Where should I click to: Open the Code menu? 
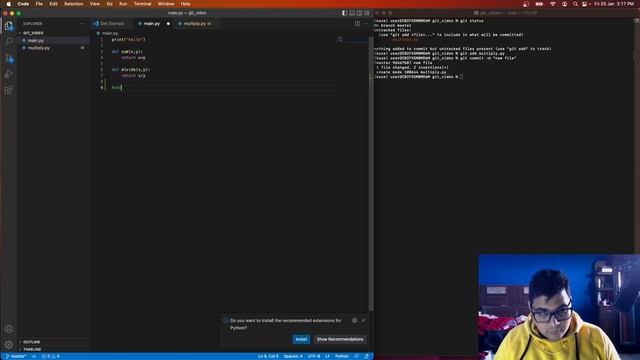(23, 4)
